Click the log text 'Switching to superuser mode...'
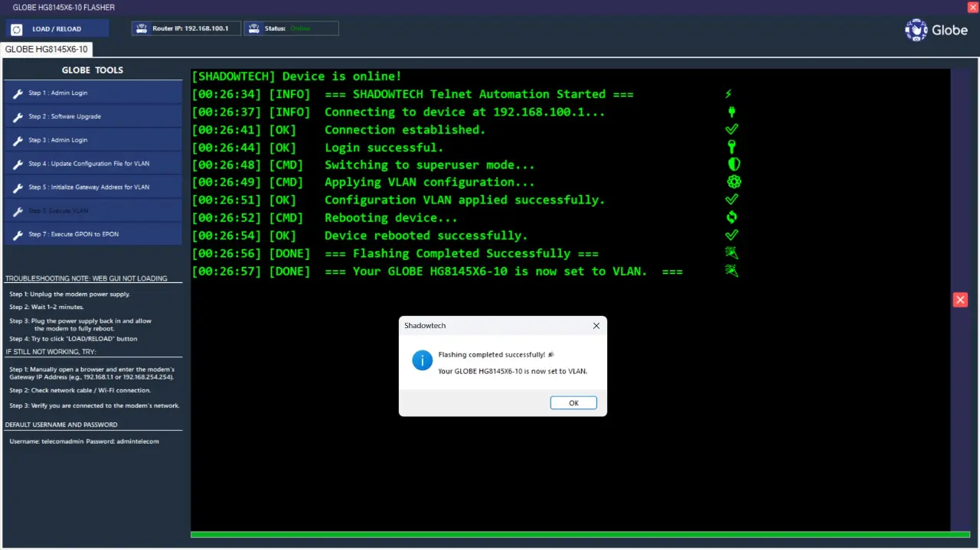This screenshot has width=980, height=550. 430,164
